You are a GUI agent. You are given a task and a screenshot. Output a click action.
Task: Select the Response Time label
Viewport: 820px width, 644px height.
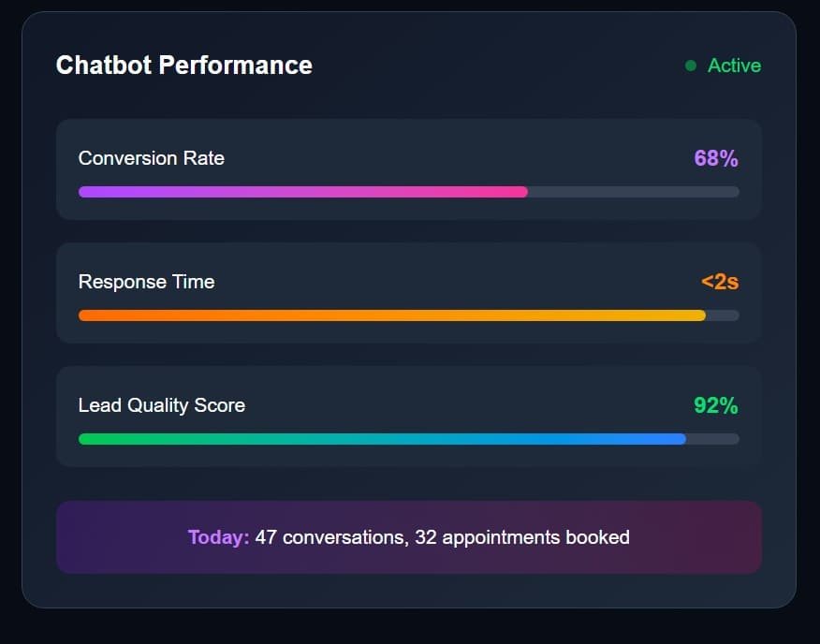click(146, 281)
